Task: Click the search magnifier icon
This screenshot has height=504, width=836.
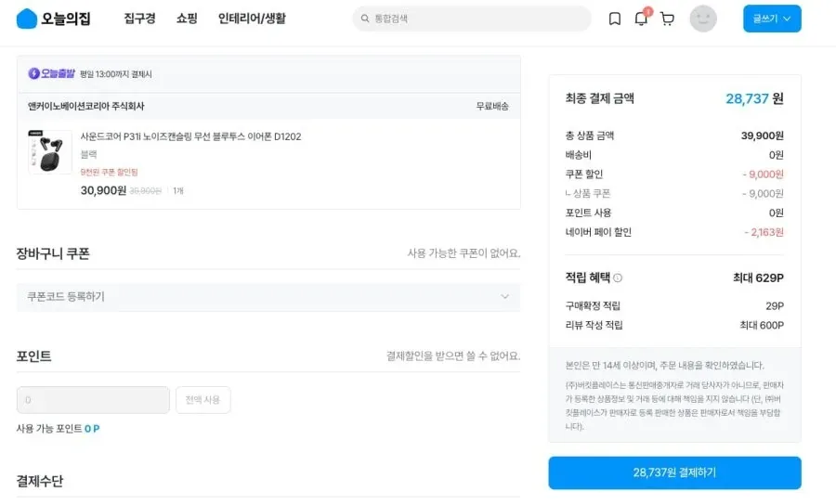Action: pyautogui.click(x=365, y=19)
